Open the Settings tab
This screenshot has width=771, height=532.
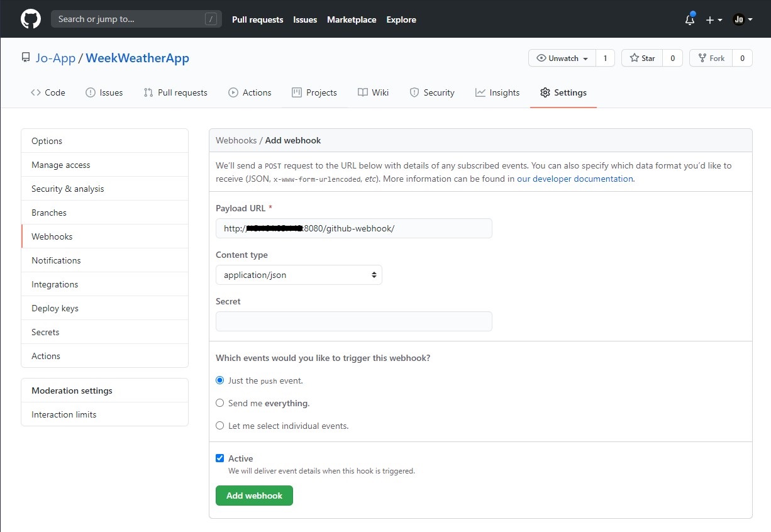click(x=563, y=92)
